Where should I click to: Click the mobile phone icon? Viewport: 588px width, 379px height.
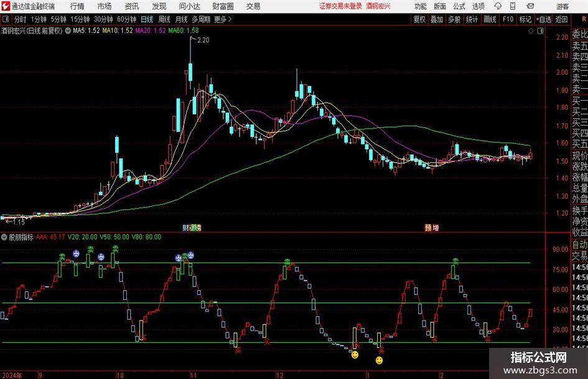513,6
